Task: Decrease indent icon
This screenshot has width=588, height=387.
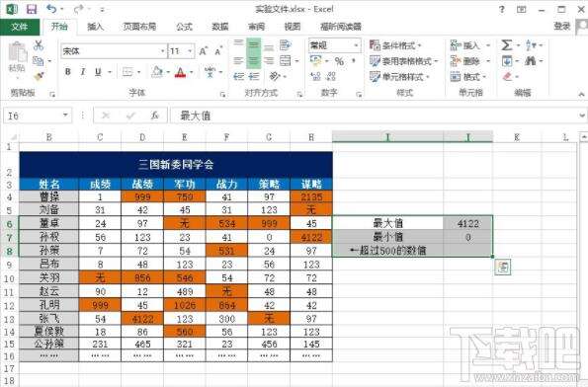Action: [x=238, y=76]
